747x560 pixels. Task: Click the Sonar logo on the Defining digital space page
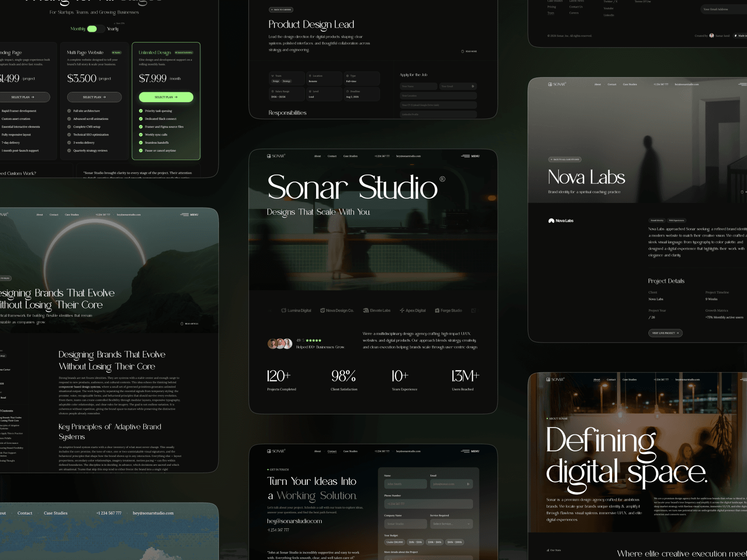pyautogui.click(x=556, y=379)
